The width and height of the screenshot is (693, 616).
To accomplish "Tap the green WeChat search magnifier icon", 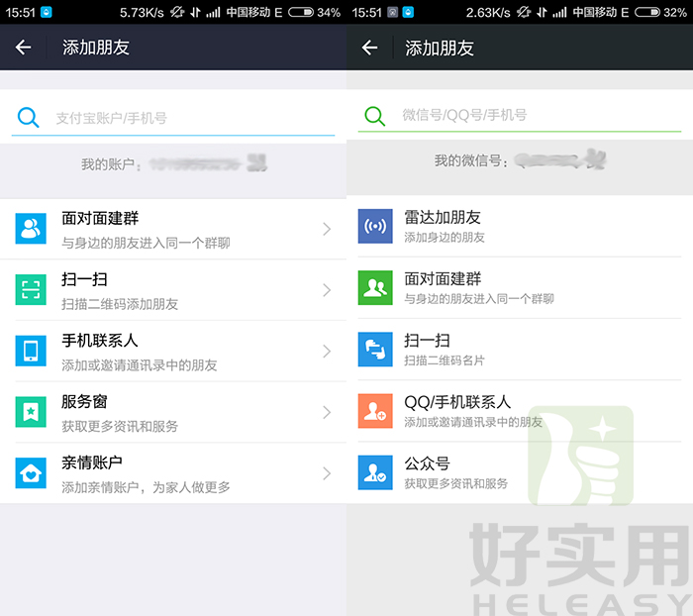I will coord(375,116).
